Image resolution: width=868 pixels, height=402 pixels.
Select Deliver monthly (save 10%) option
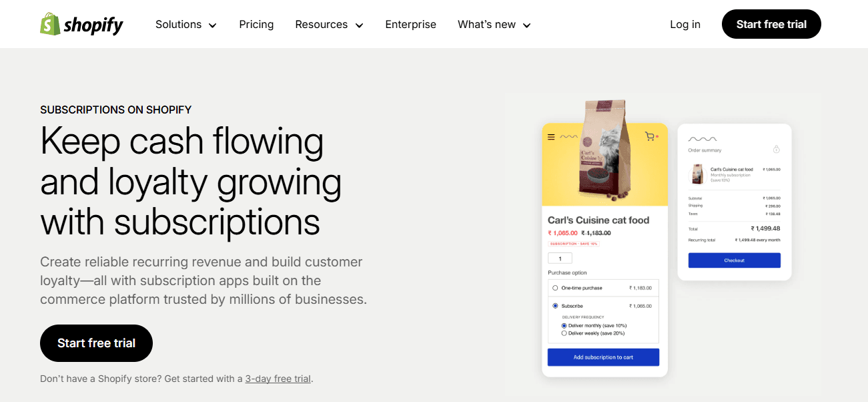pyautogui.click(x=564, y=325)
